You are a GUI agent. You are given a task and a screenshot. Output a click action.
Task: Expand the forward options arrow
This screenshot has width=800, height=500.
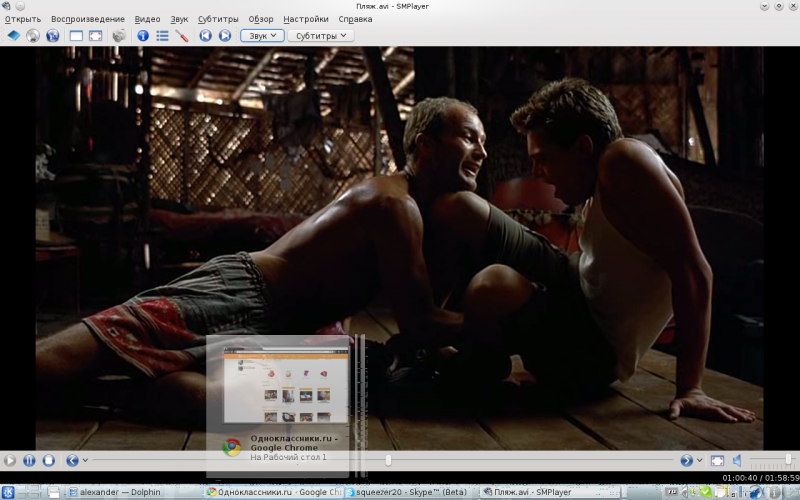699,460
